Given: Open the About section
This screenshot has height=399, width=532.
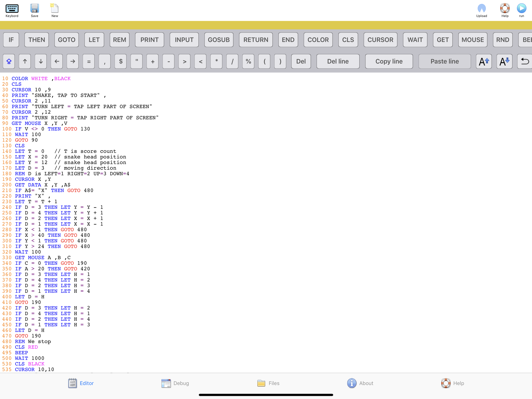Looking at the screenshot, I should click(360, 383).
